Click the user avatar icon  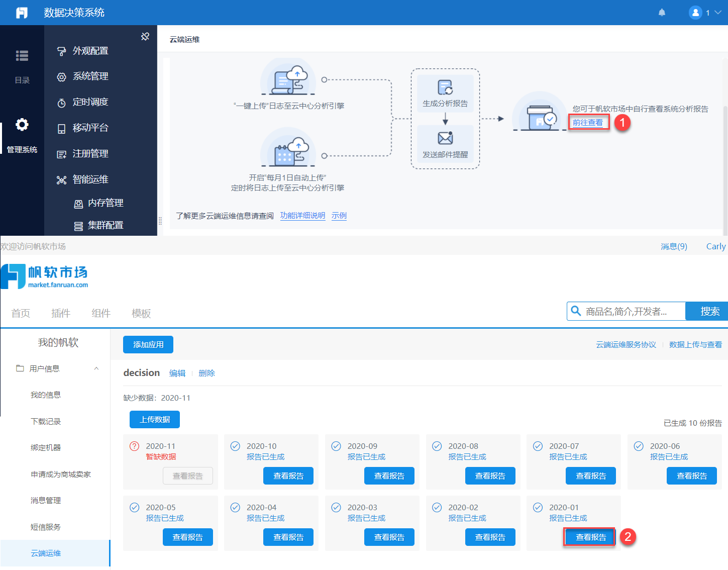pyautogui.click(x=695, y=13)
